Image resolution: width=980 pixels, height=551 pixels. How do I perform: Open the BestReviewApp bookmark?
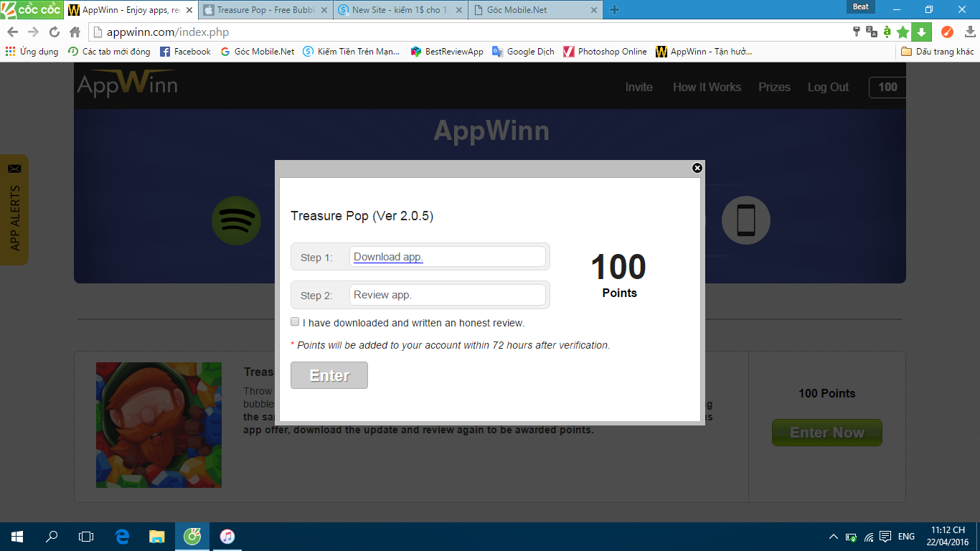coord(447,52)
